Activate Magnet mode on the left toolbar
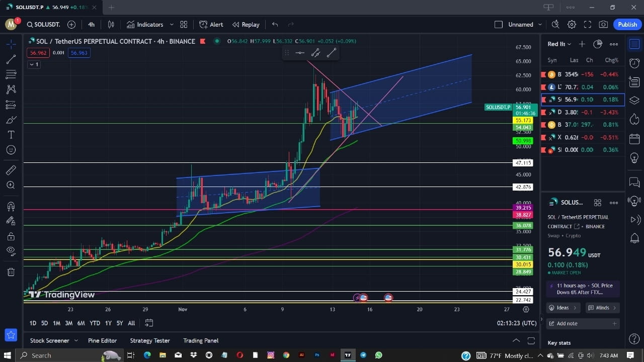The width and height of the screenshot is (644, 362). 11,206
